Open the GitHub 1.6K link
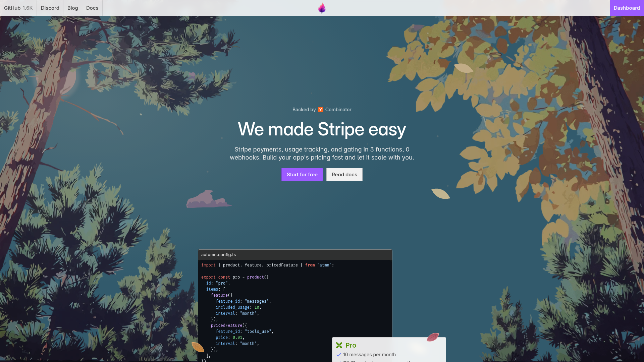This screenshot has height=362, width=644. click(18, 8)
